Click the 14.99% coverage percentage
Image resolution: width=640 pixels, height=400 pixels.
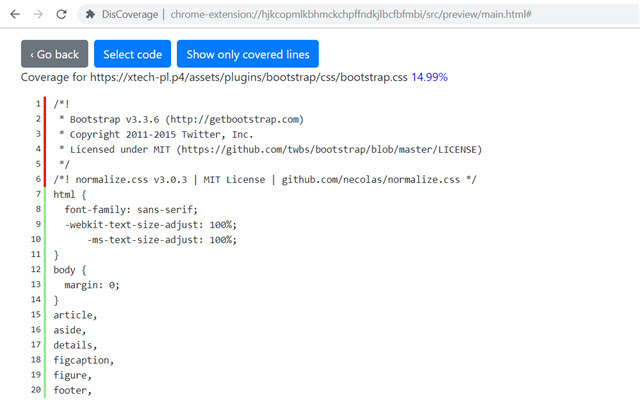point(429,77)
